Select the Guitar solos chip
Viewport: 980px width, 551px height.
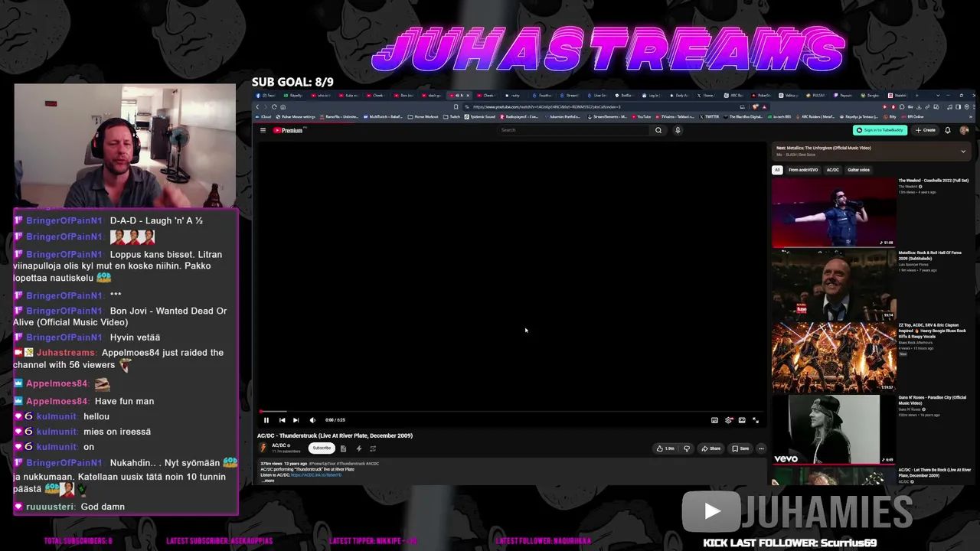[859, 170]
